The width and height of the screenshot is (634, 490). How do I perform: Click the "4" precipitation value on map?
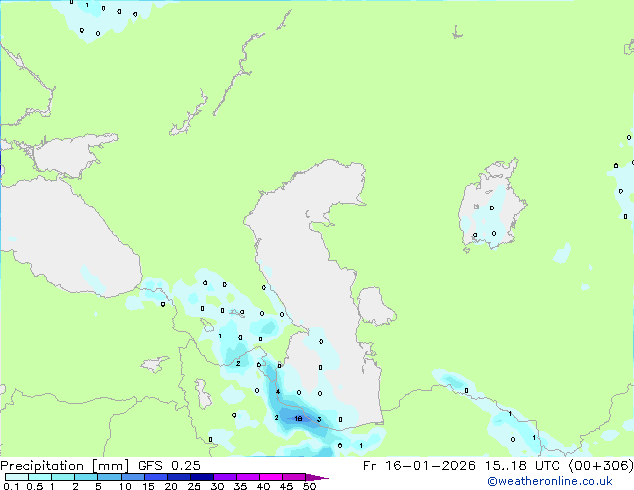coord(278,391)
